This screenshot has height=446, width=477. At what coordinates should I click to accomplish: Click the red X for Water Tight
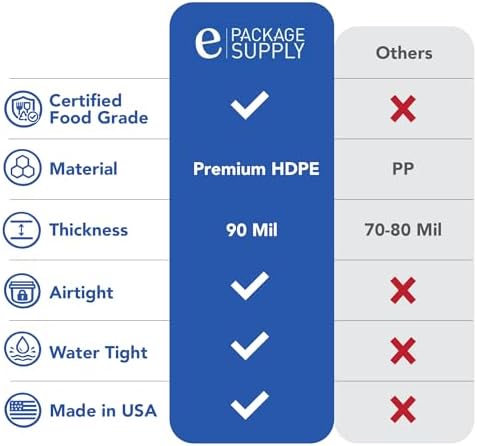(x=403, y=350)
